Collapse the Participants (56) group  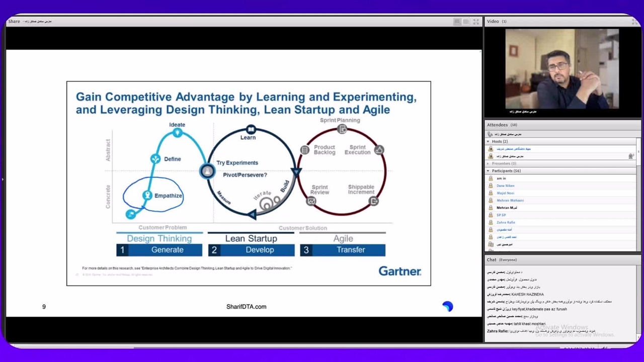tap(488, 171)
